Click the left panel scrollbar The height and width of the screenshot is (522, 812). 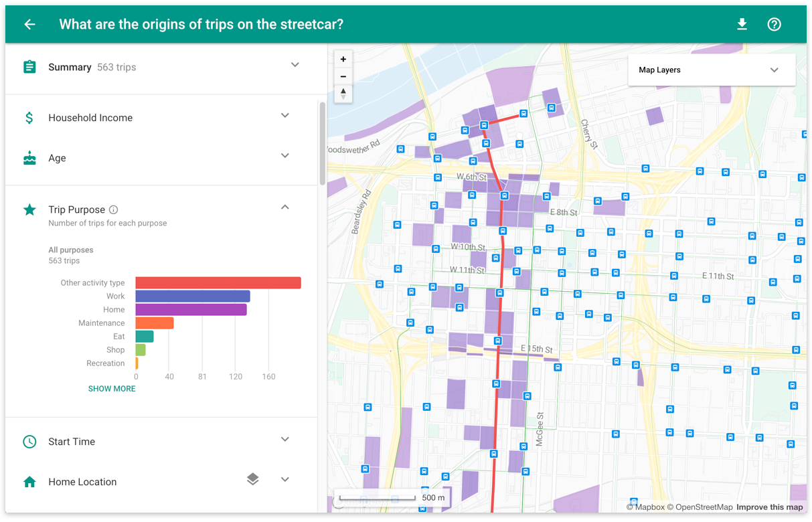pos(322,143)
